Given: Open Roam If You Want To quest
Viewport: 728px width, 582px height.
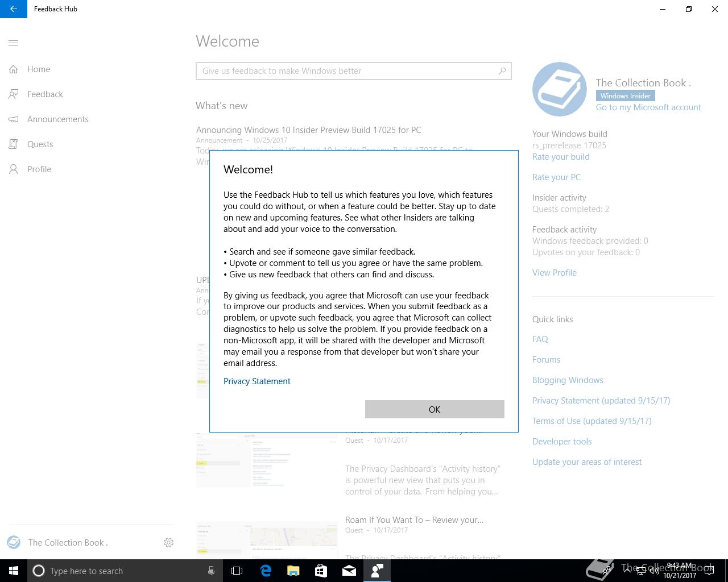Looking at the screenshot, I should [x=415, y=520].
